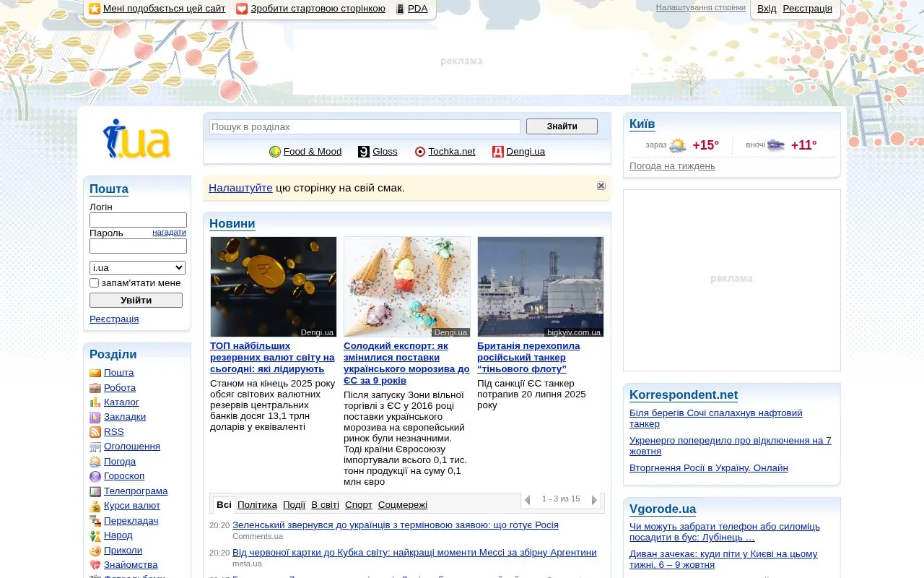The height and width of the screenshot is (578, 924).
Task: Open 'Від червоної картки до Кубка світу' link
Action: pyautogui.click(x=414, y=553)
